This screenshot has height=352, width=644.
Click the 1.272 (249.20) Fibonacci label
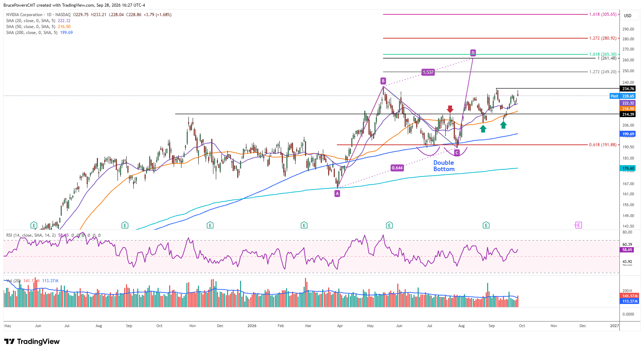tap(603, 72)
